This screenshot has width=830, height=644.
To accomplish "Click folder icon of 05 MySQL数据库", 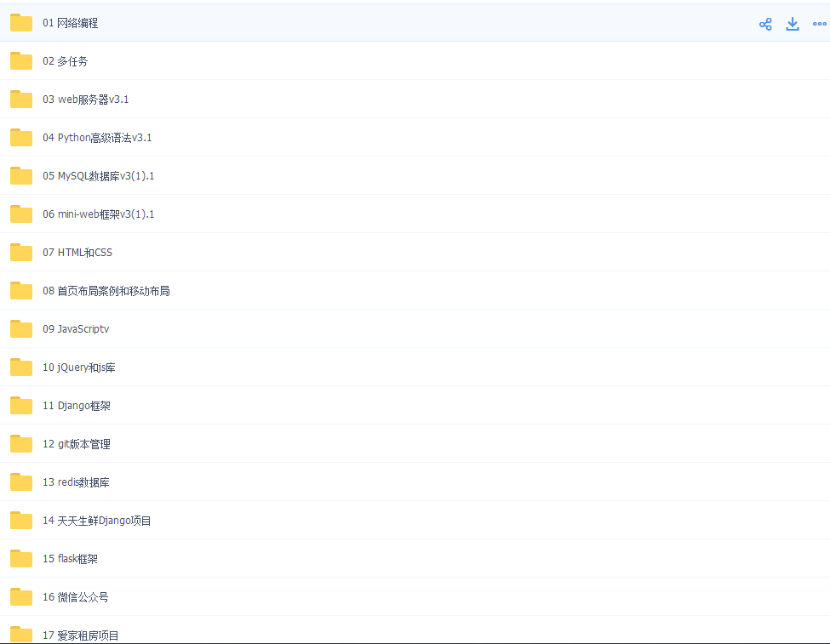I will click(x=21, y=176).
